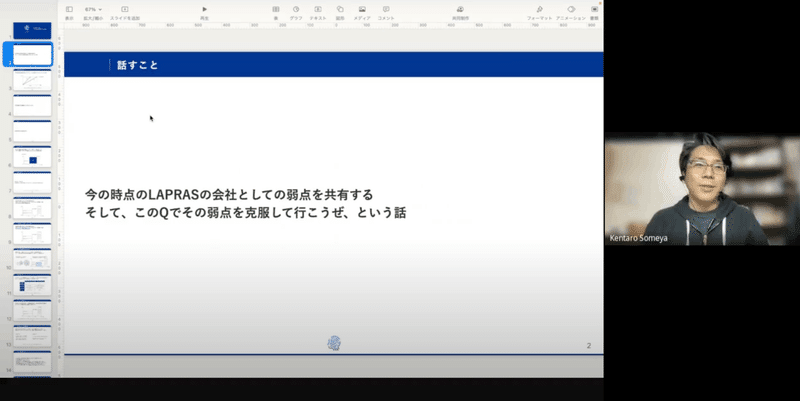This screenshot has height=401, width=800.
Task: Select slide 13 thumbnail in navigator
Action: 32,336
